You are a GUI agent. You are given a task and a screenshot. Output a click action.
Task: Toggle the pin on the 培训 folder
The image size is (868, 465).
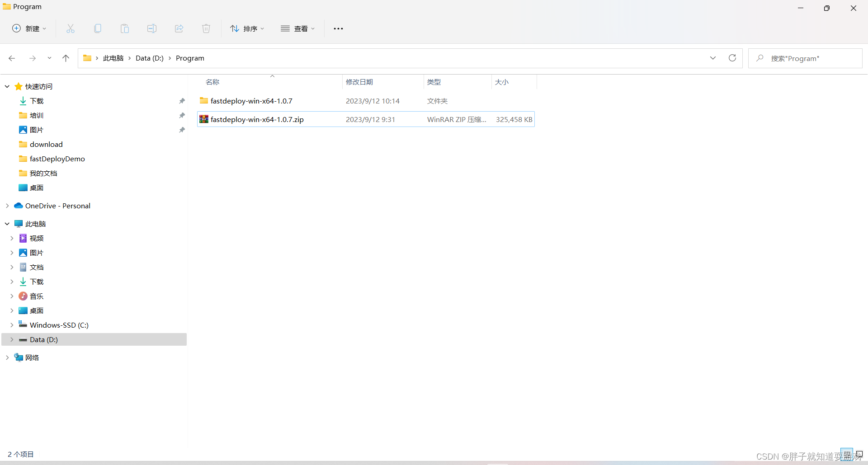tap(182, 115)
